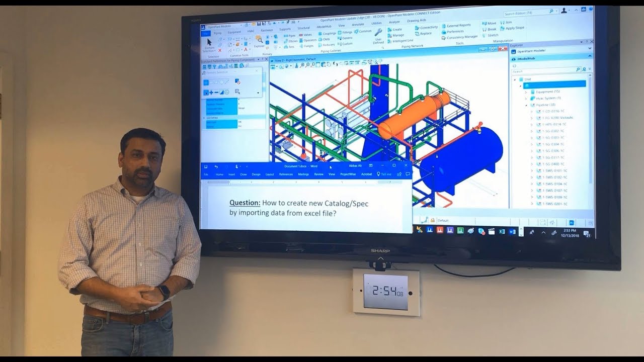Switch to the Supports ribbon tab
The image size is (644, 362).
pos(285,29)
